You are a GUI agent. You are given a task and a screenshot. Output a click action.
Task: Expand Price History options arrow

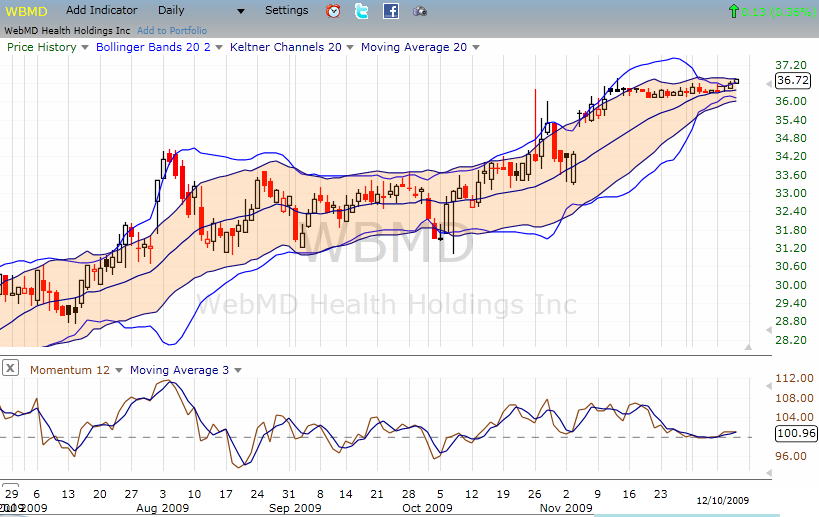[x=85, y=48]
